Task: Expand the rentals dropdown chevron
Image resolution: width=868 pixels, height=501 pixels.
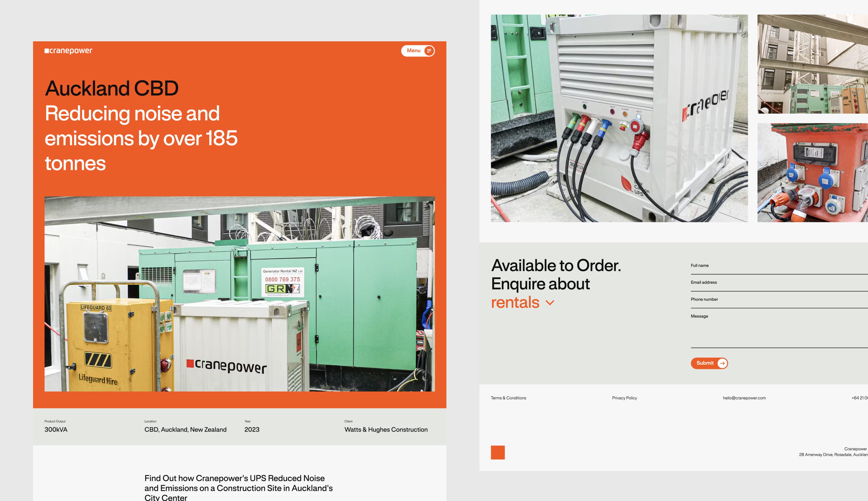Action: click(x=550, y=303)
